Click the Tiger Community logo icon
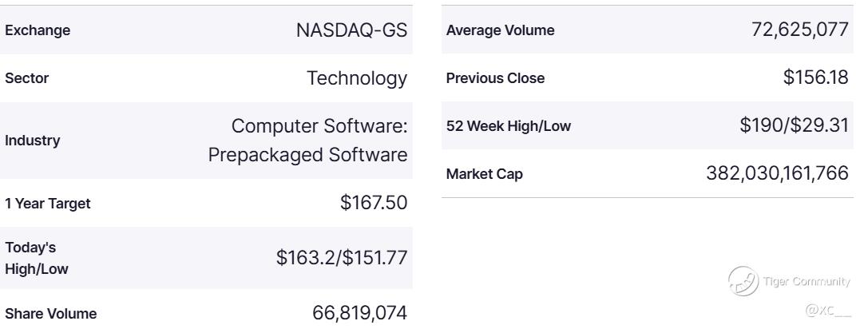This screenshot has height=329, width=868. tap(743, 281)
